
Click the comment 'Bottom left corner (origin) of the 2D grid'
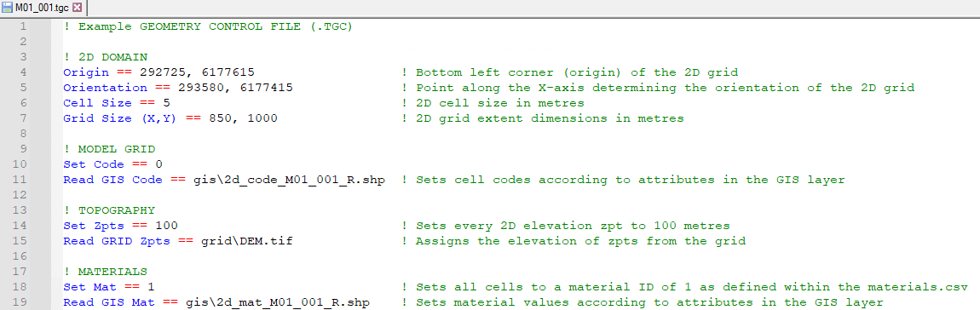tap(577, 72)
